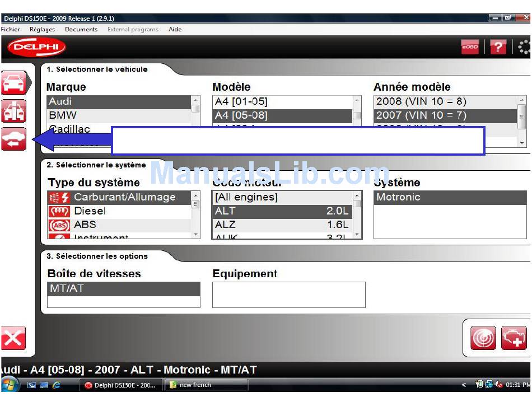Click the red X exit icon
The height and width of the screenshot is (406, 532).
tap(13, 338)
